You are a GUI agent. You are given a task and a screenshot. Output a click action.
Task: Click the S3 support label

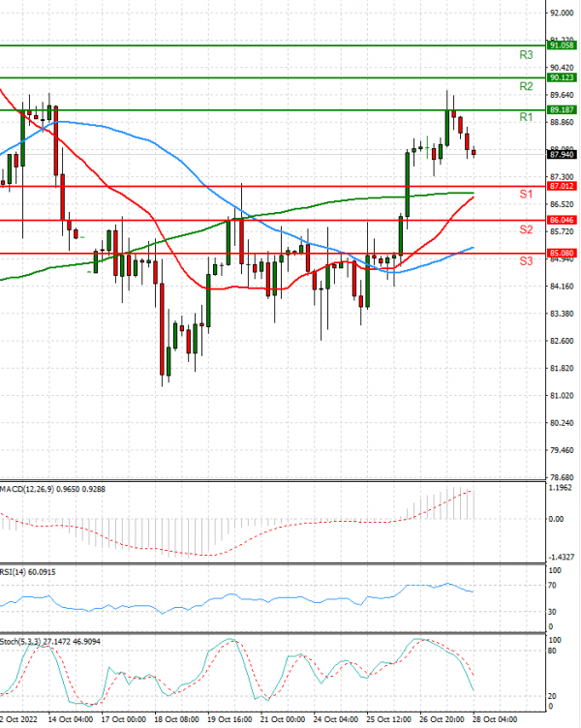[x=526, y=261]
